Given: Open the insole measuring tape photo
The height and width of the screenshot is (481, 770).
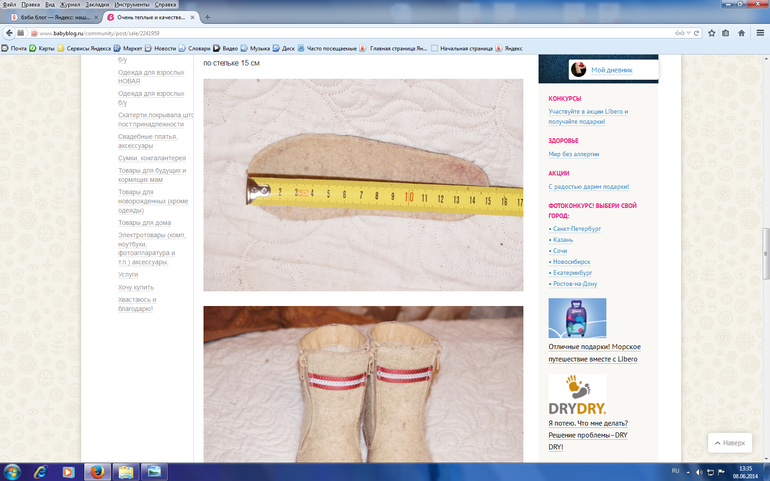Looking at the screenshot, I should (x=363, y=185).
